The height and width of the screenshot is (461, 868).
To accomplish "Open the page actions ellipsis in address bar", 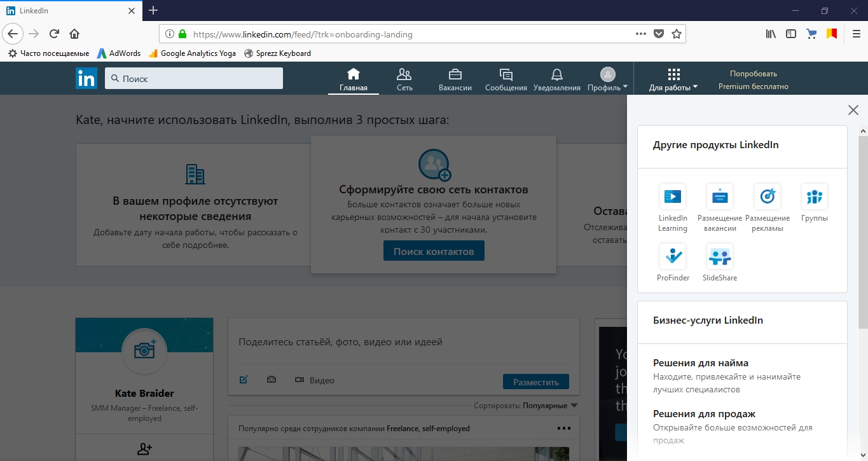I will click(x=641, y=34).
